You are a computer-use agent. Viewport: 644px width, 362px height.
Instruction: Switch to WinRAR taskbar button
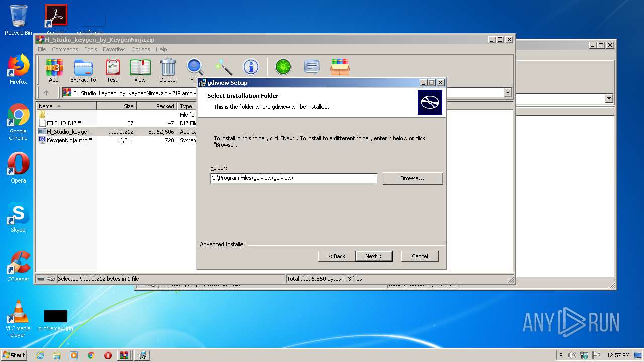click(x=124, y=355)
